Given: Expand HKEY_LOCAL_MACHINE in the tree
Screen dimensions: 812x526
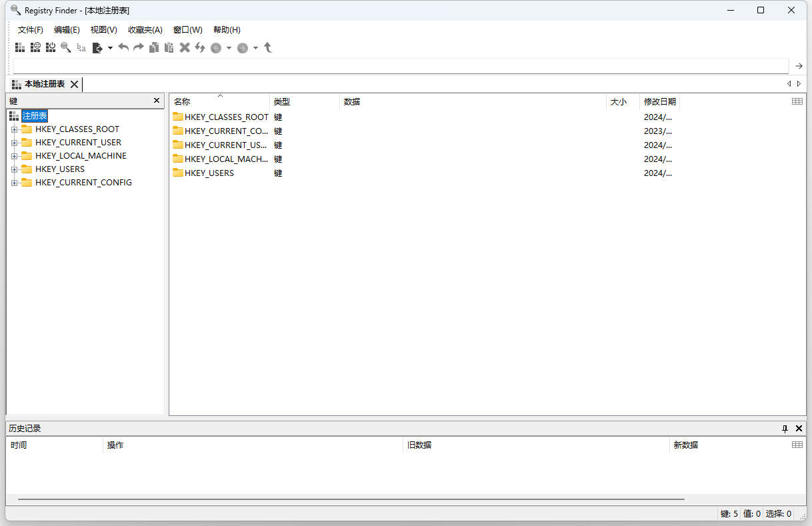Looking at the screenshot, I should (x=15, y=156).
